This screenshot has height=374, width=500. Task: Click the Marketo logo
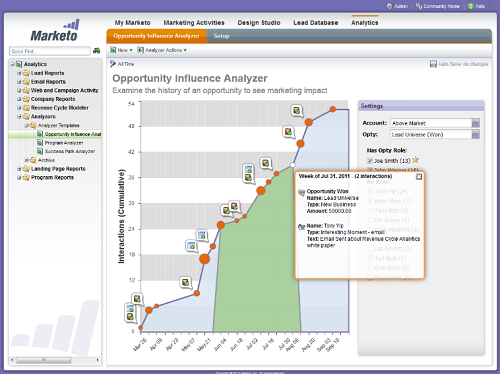pos(55,31)
